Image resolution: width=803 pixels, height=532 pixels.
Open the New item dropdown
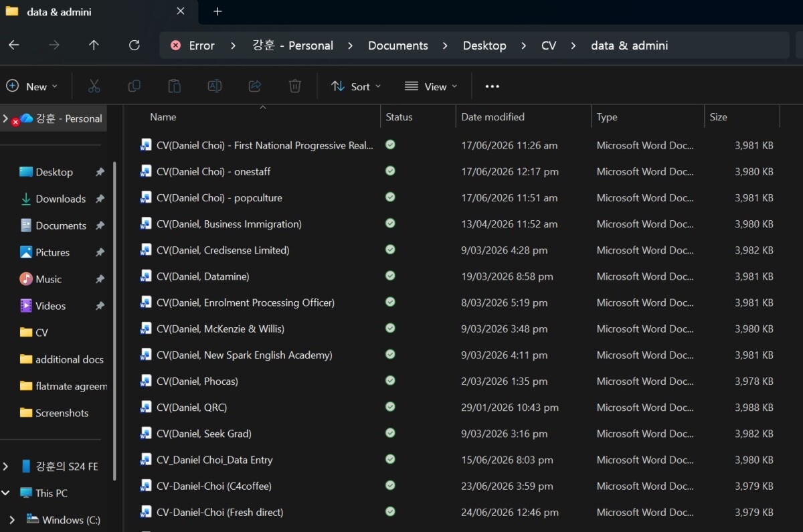tap(32, 86)
